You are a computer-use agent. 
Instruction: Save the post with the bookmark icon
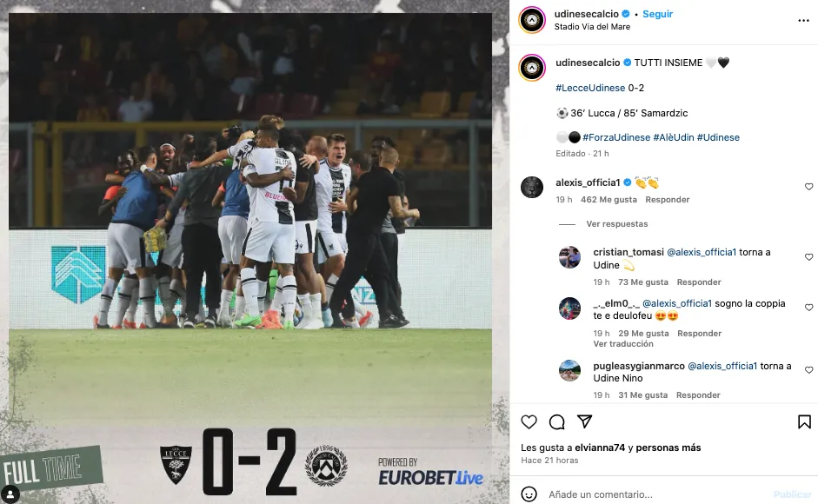(x=804, y=421)
